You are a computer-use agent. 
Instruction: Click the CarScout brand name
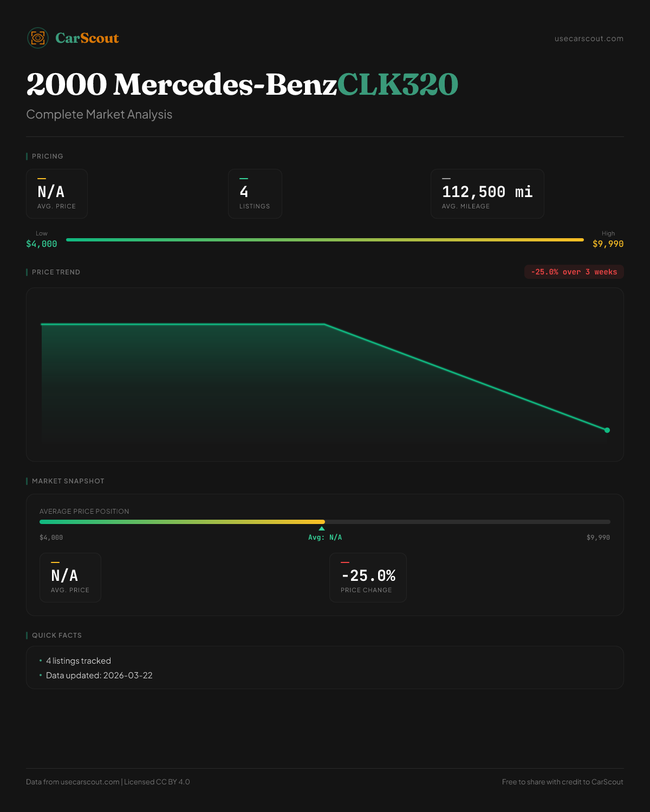click(x=87, y=38)
